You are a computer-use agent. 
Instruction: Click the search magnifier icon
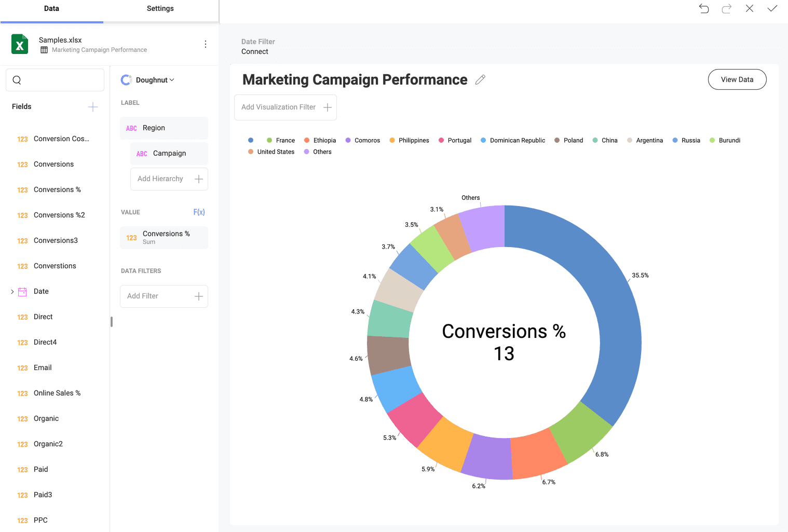coord(17,80)
